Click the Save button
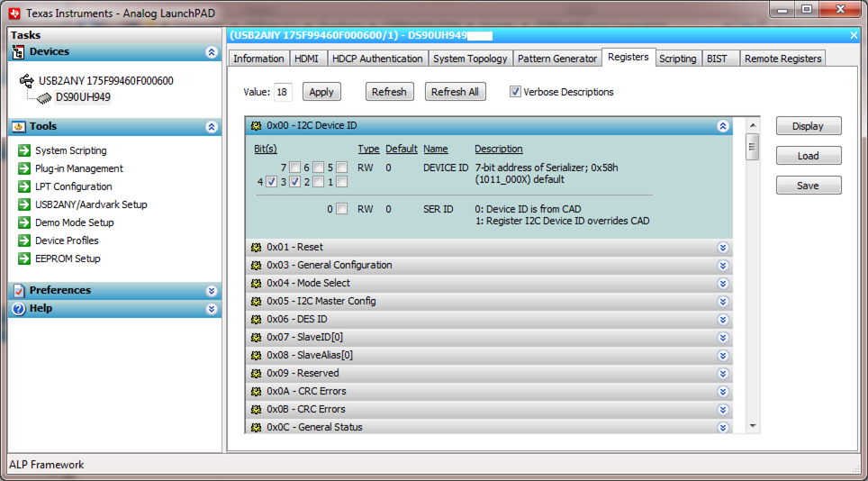The image size is (868, 481). [x=809, y=186]
